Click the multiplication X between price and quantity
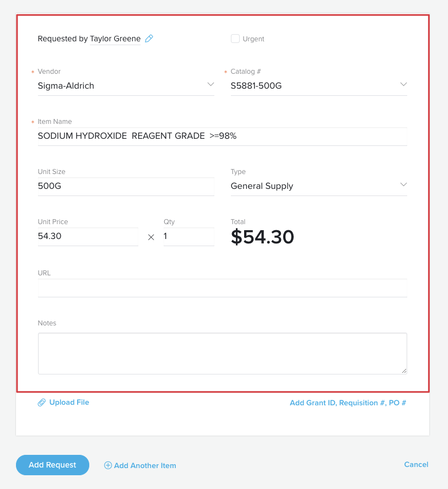The image size is (448, 489). point(151,237)
